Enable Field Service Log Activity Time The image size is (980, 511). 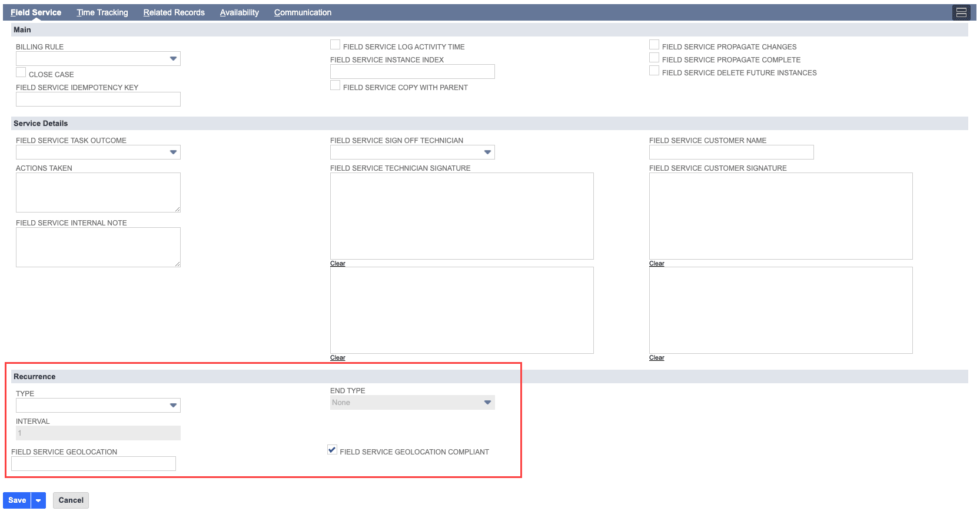click(x=335, y=45)
